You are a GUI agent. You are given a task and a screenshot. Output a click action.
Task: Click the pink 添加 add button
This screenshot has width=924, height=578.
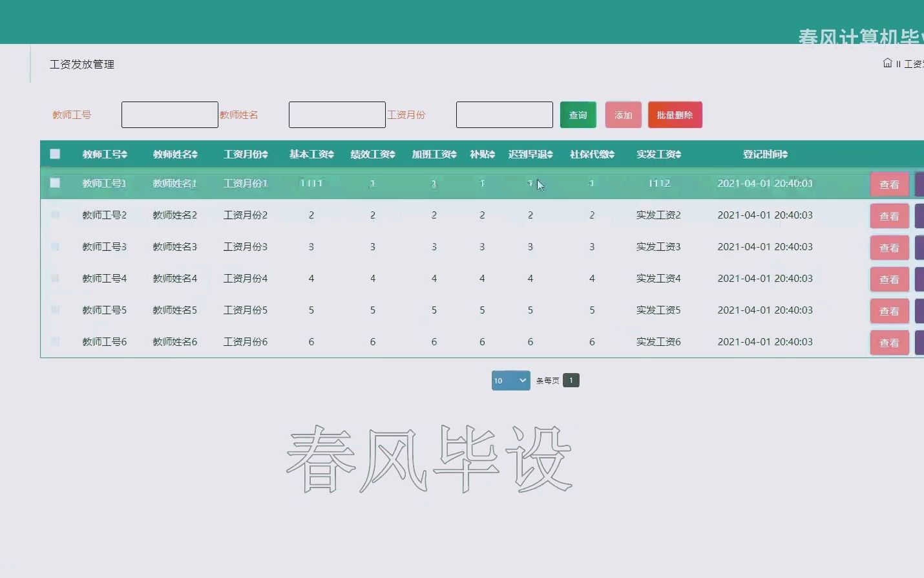[623, 115]
